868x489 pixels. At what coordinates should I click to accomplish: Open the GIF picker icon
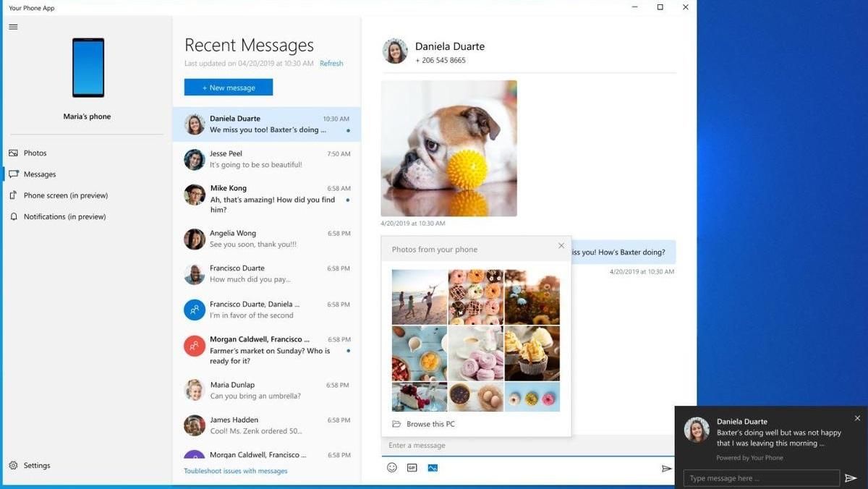412,468
